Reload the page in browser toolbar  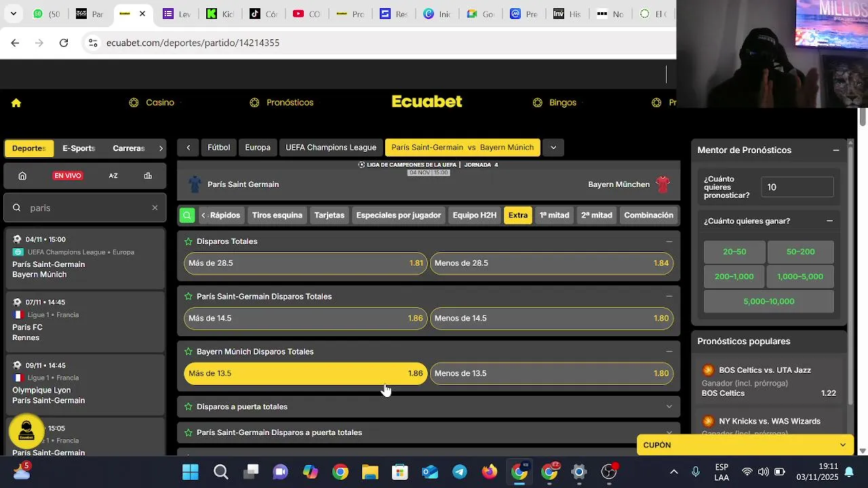coord(64,43)
